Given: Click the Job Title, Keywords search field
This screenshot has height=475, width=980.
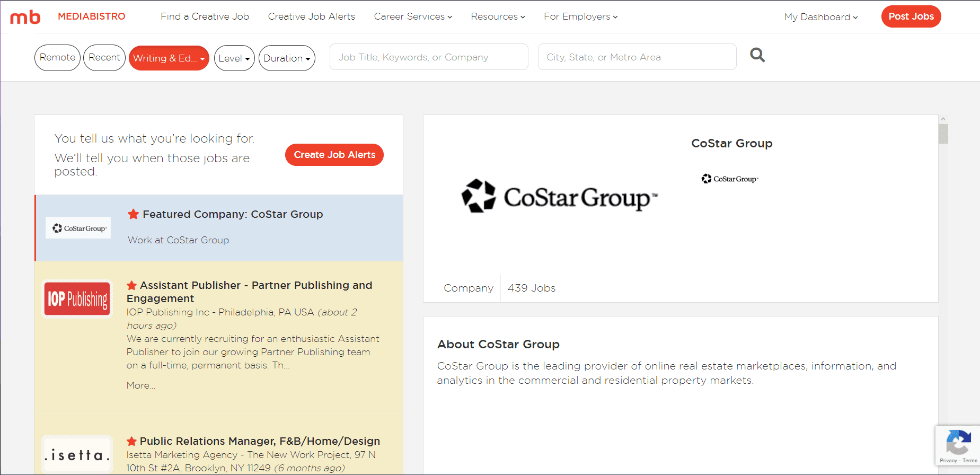Looking at the screenshot, I should point(428,57).
